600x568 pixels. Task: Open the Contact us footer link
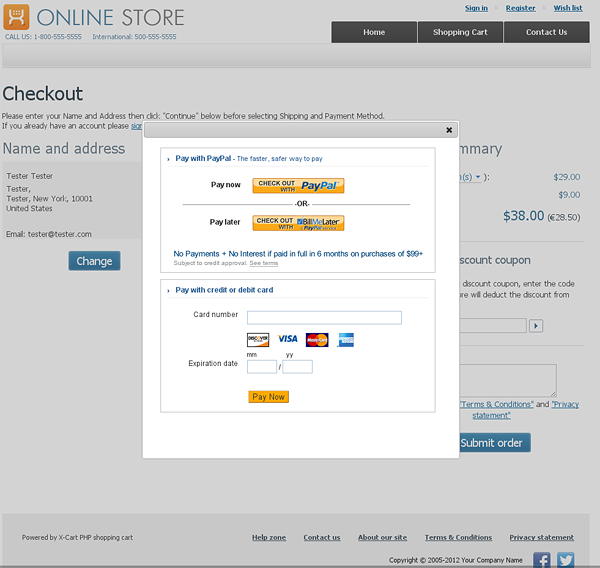322,537
